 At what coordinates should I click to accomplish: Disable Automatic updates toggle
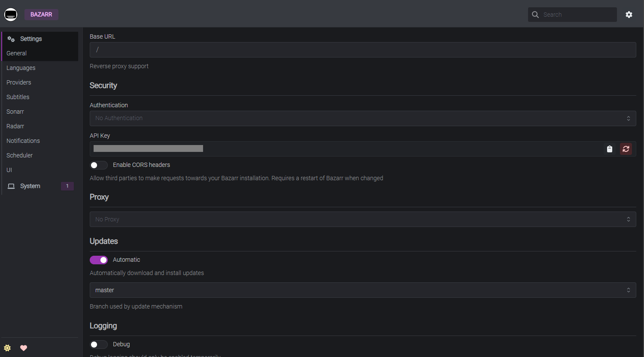[99, 260]
